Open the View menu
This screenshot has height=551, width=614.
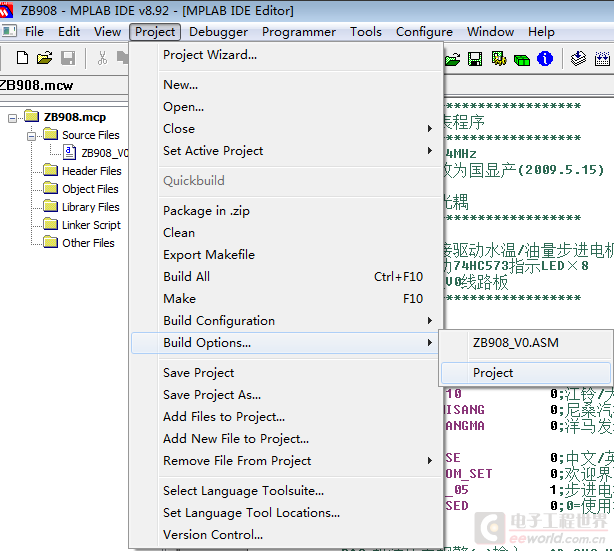107,31
